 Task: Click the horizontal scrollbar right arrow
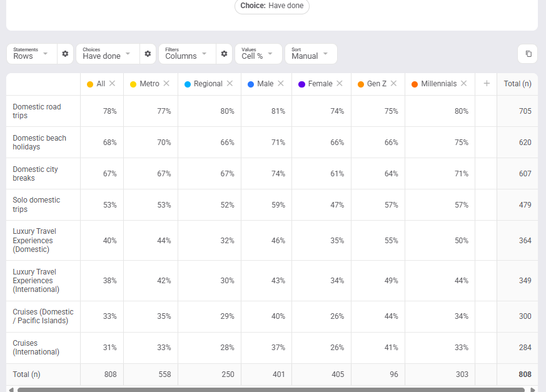pyautogui.click(x=532, y=389)
